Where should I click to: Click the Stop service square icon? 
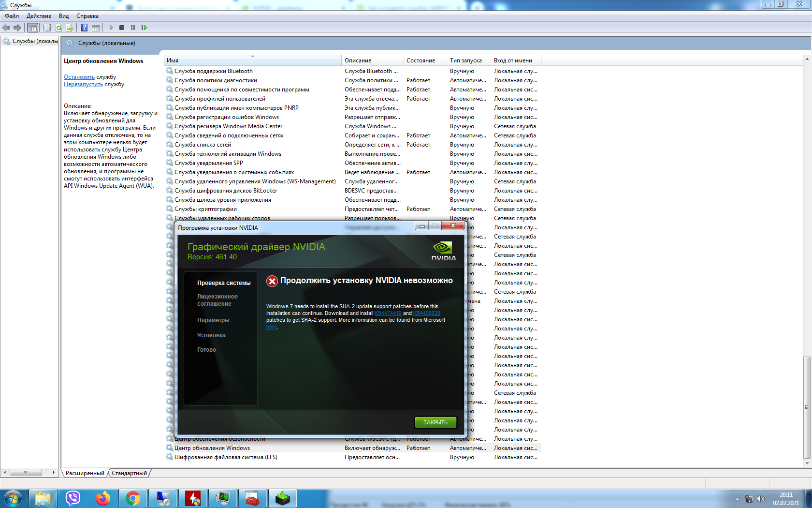122,28
